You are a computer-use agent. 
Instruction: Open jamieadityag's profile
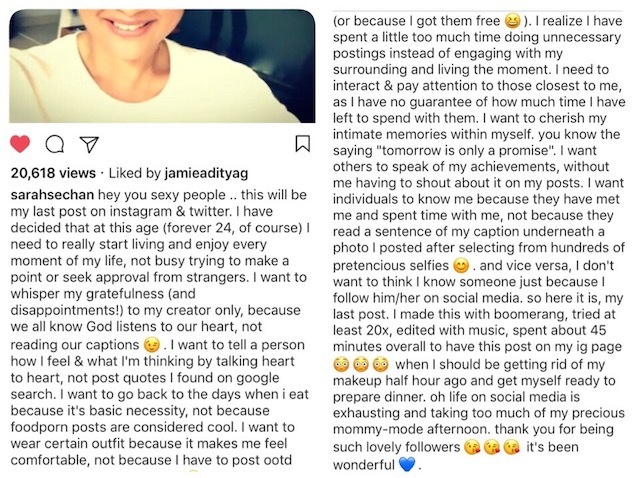pyautogui.click(x=204, y=173)
